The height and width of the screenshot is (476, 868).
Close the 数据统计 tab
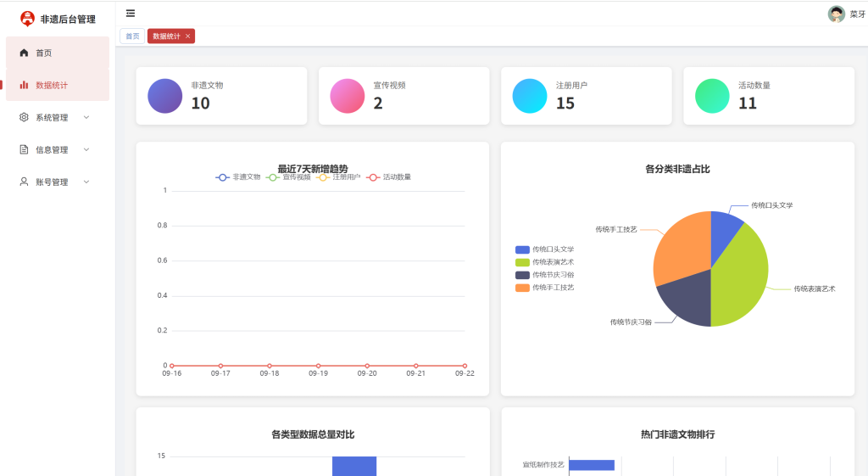tap(187, 36)
